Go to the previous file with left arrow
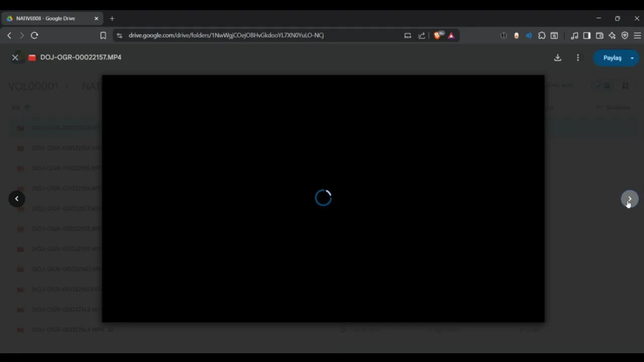 coord(17,199)
